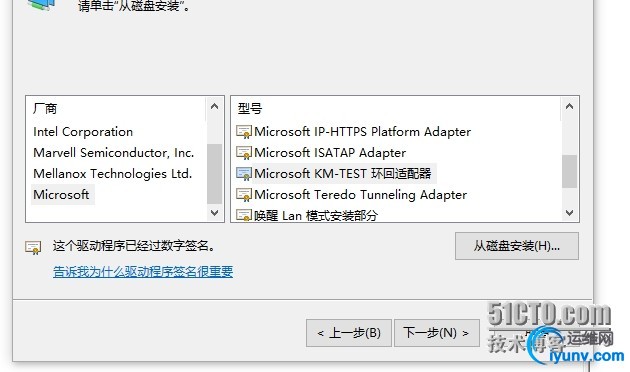Click the up arrow of the 厂商 list scrollbar
The width and height of the screenshot is (630, 372).
point(215,107)
